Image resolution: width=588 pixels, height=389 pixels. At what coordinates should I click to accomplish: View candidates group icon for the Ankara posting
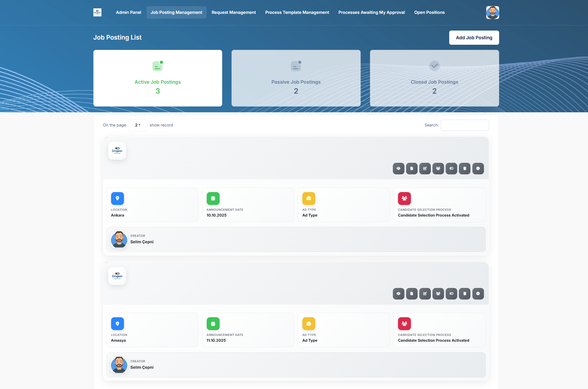click(x=438, y=168)
